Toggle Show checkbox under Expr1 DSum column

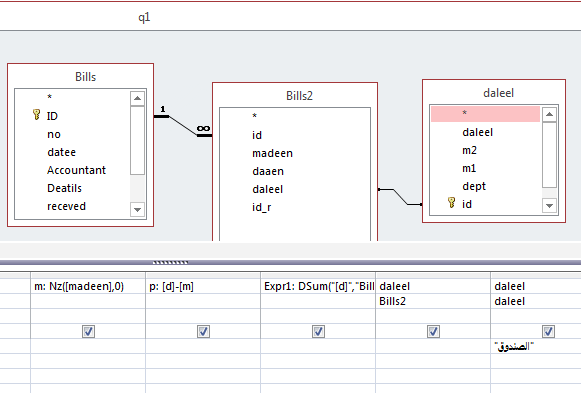[x=318, y=331]
